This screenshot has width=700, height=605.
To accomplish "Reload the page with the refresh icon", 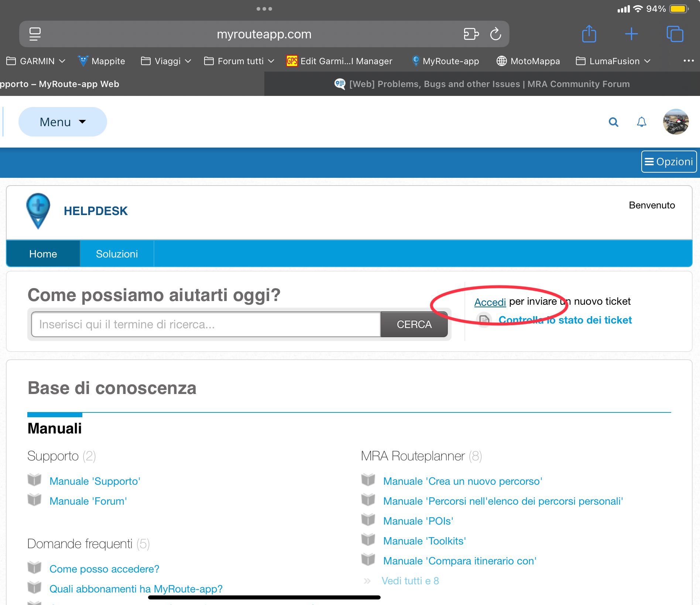I will pyautogui.click(x=495, y=34).
